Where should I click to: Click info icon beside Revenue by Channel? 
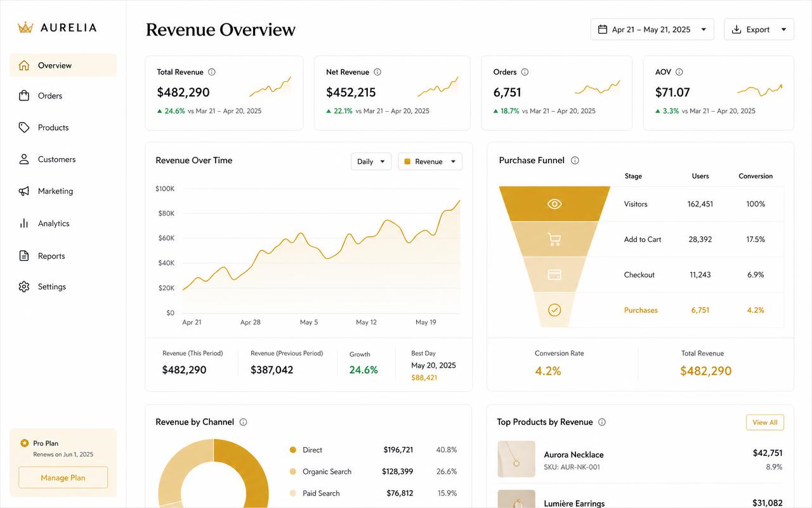243,422
